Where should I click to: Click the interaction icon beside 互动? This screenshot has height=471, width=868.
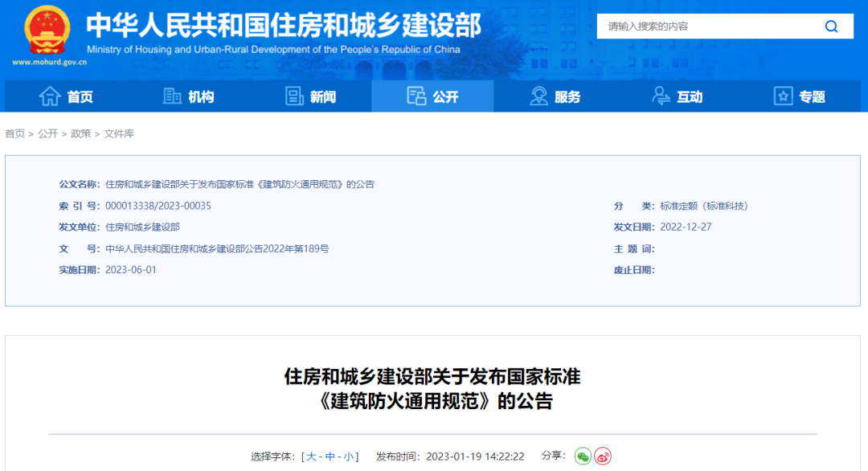(x=661, y=96)
